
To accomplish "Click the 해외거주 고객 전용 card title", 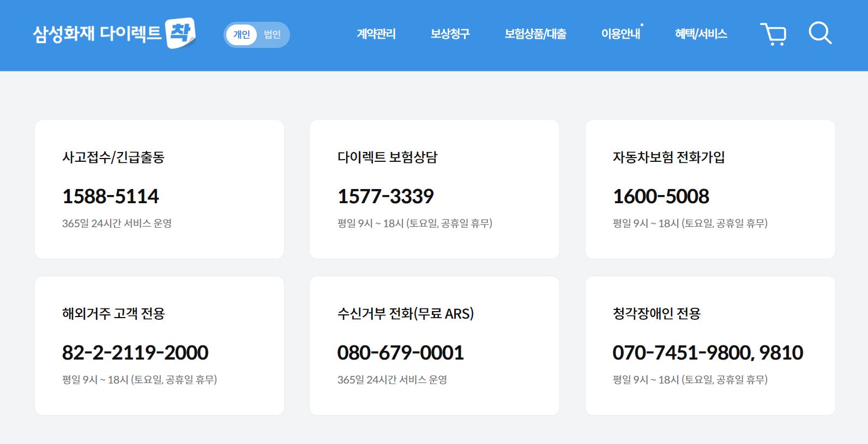I will 113,313.
